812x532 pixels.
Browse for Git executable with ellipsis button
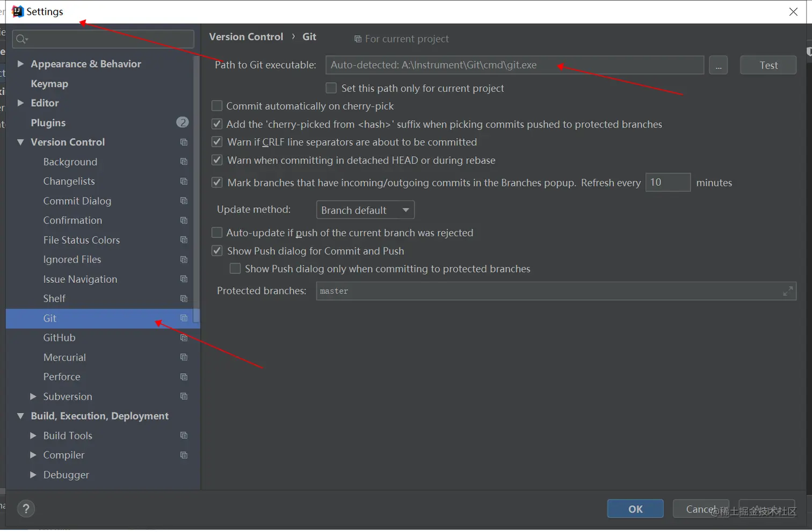point(719,65)
